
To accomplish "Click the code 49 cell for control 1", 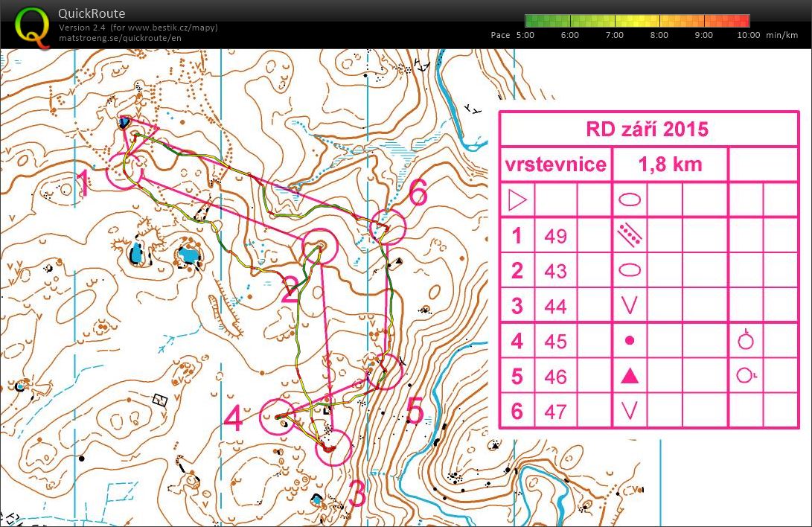I will 555,234.
